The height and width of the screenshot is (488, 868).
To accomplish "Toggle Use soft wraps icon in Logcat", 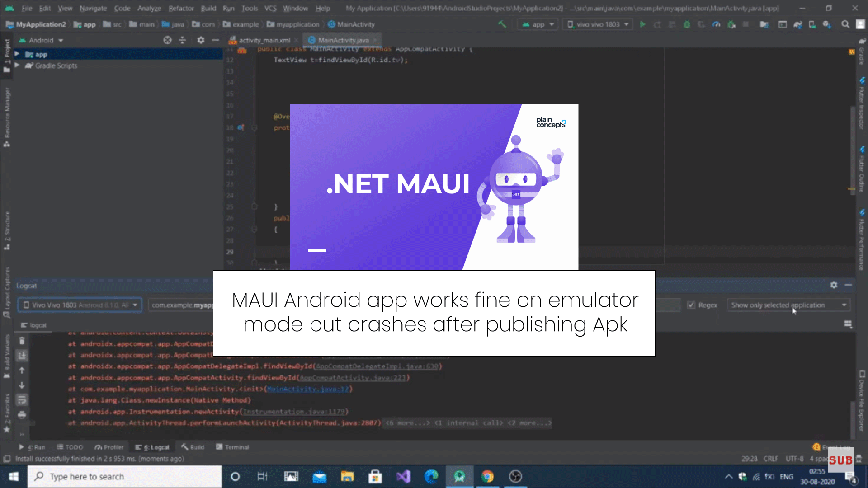I will pyautogui.click(x=22, y=400).
